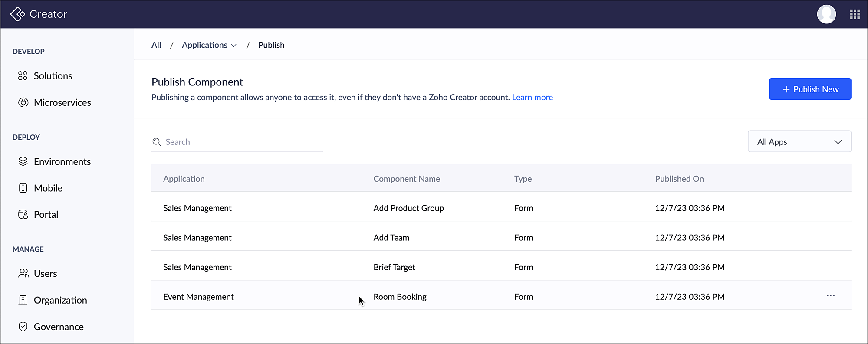Select the Governance shield icon

[x=23, y=327]
